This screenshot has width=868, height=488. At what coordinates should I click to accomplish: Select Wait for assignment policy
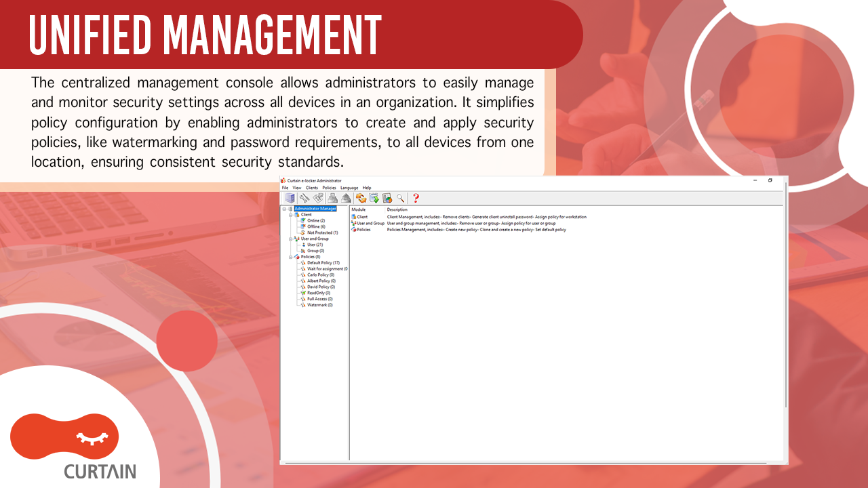coord(328,269)
